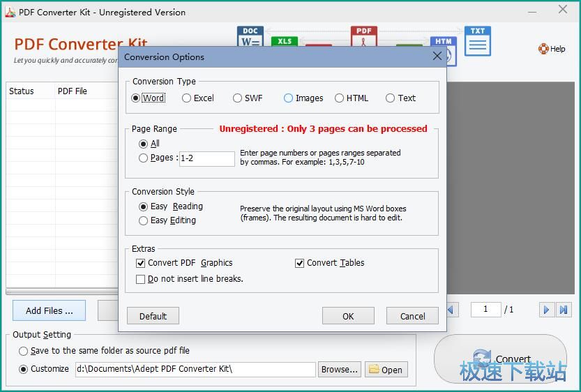Open output folder with Open button
The image size is (581, 392).
click(x=386, y=370)
